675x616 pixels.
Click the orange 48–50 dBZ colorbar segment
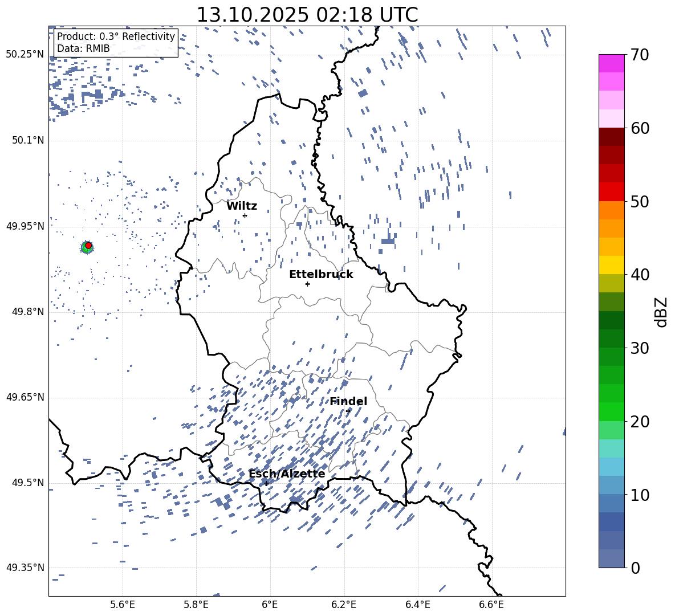pyautogui.click(x=612, y=210)
